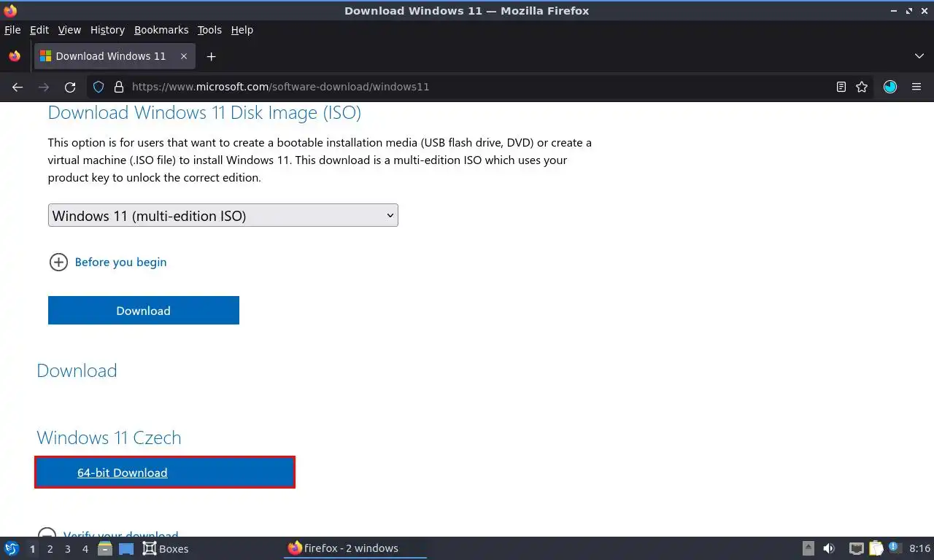The image size is (934, 560).
Task: Toggle reader view icon
Action: click(x=841, y=87)
